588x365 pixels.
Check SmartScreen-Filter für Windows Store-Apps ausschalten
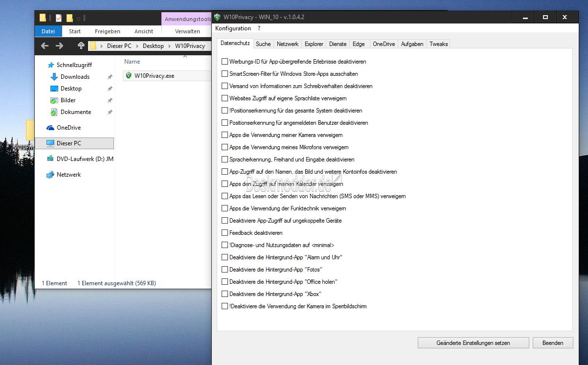(x=225, y=74)
